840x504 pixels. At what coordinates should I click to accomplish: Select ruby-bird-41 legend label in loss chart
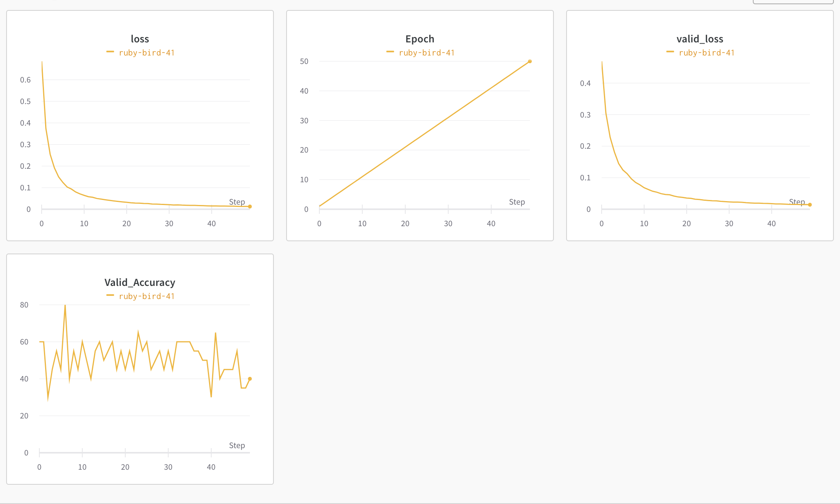147,53
